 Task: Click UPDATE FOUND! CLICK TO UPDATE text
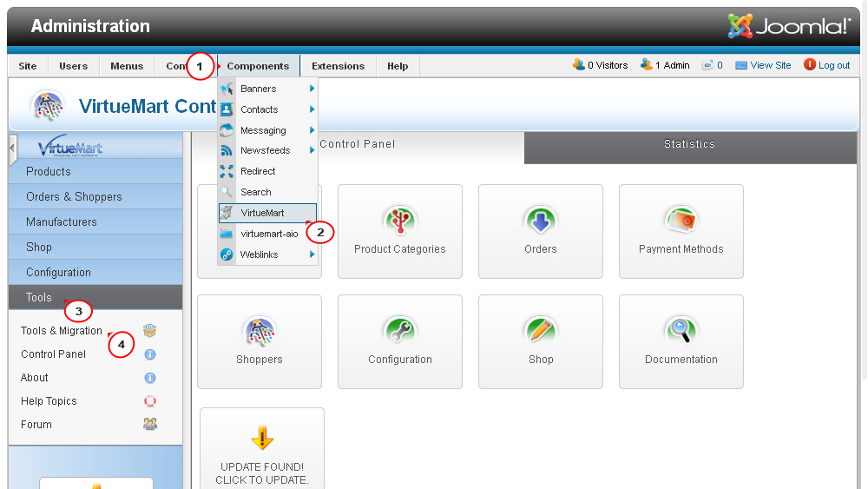[262, 473]
